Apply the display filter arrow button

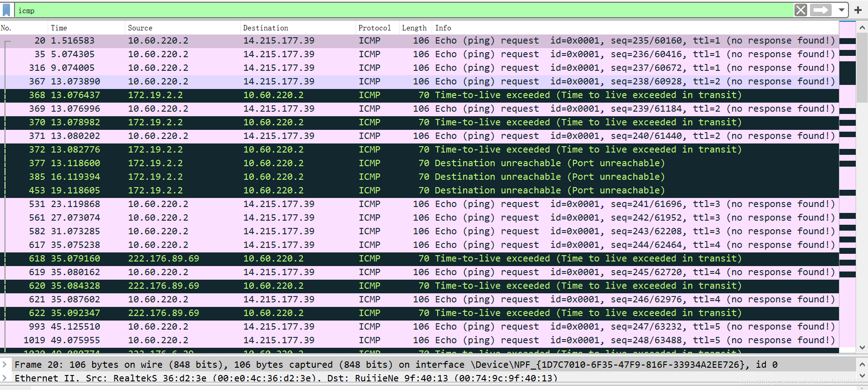click(x=821, y=10)
